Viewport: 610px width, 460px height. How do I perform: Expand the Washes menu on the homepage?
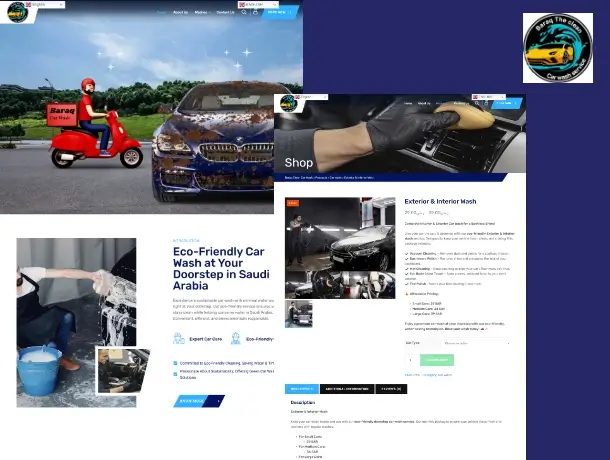[x=202, y=12]
